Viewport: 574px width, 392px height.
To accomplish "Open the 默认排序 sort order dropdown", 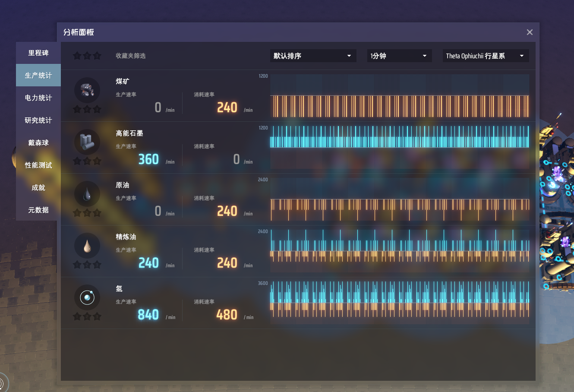I will 313,56.
